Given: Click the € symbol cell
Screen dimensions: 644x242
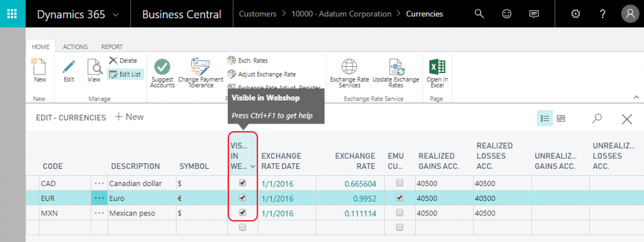Looking at the screenshot, I should tap(202, 199).
